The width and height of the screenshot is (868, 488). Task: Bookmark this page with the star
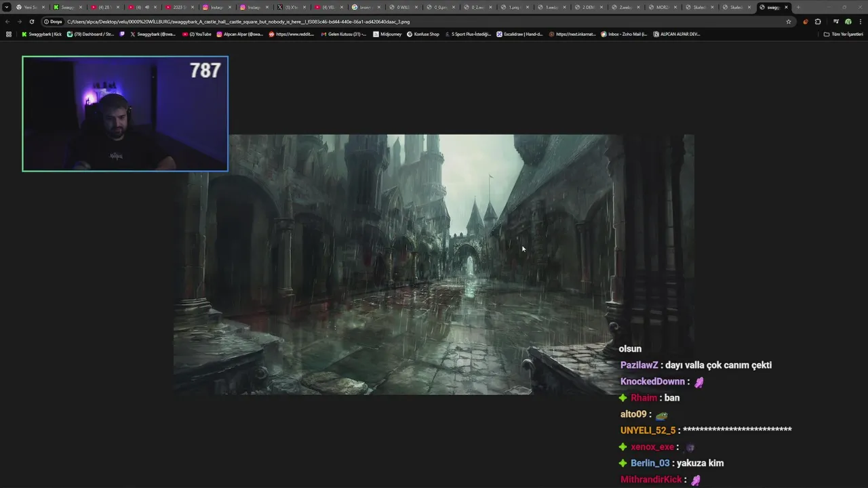(789, 22)
